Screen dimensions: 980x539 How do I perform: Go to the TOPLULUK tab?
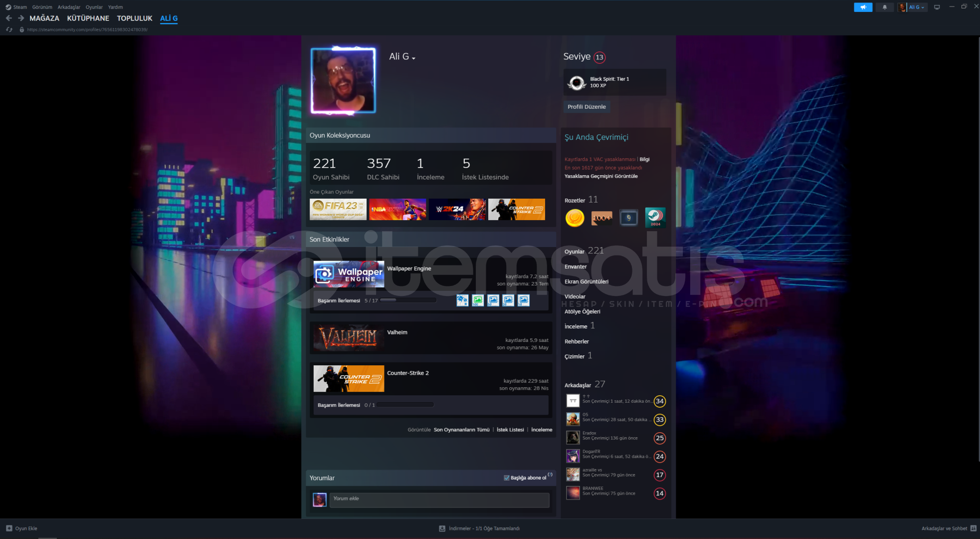[135, 18]
